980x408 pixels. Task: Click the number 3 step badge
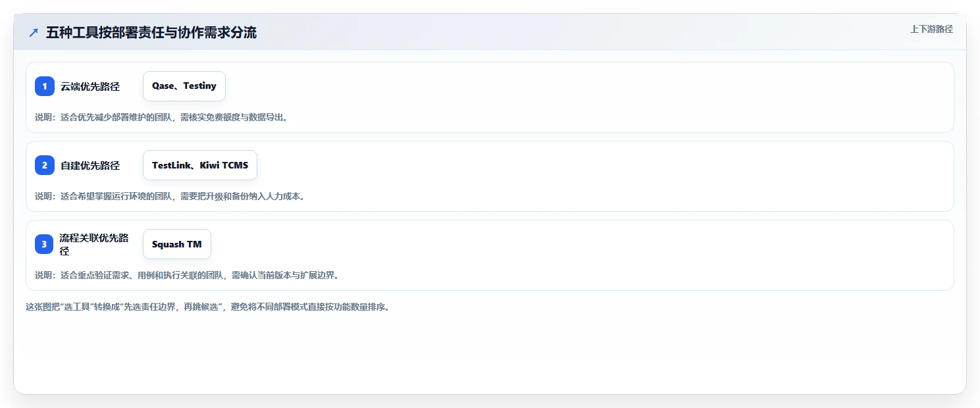(44, 244)
